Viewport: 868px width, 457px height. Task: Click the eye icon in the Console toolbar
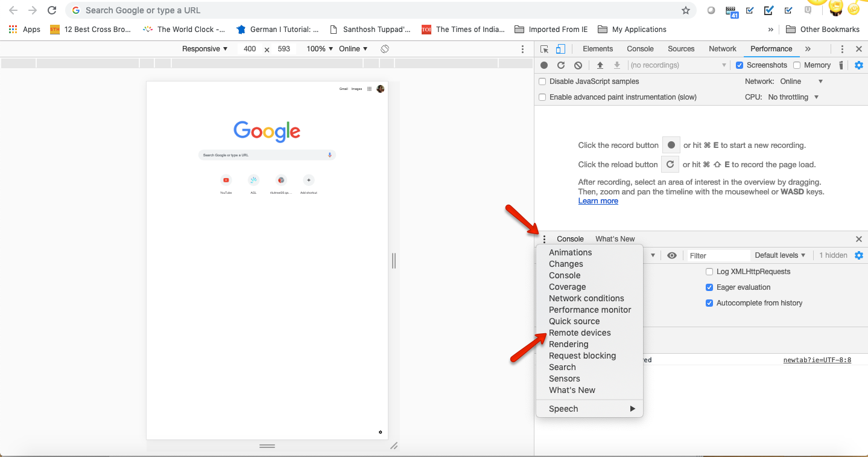coord(671,255)
